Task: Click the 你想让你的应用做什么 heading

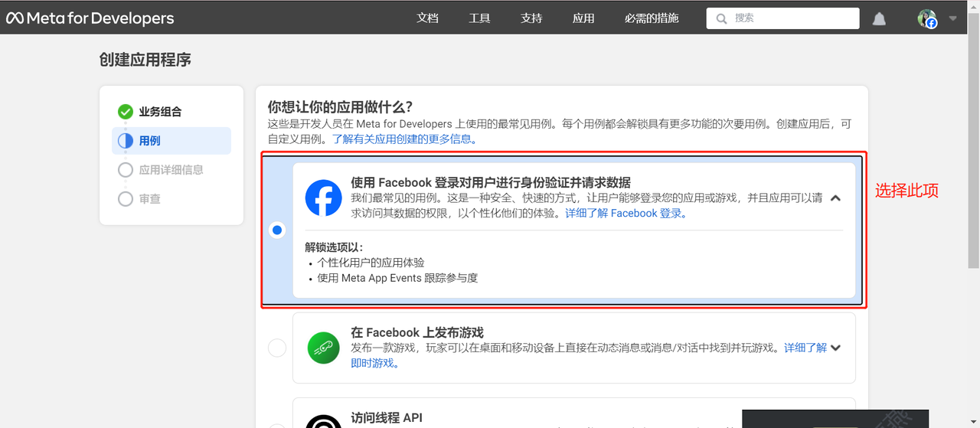Action: tap(340, 107)
